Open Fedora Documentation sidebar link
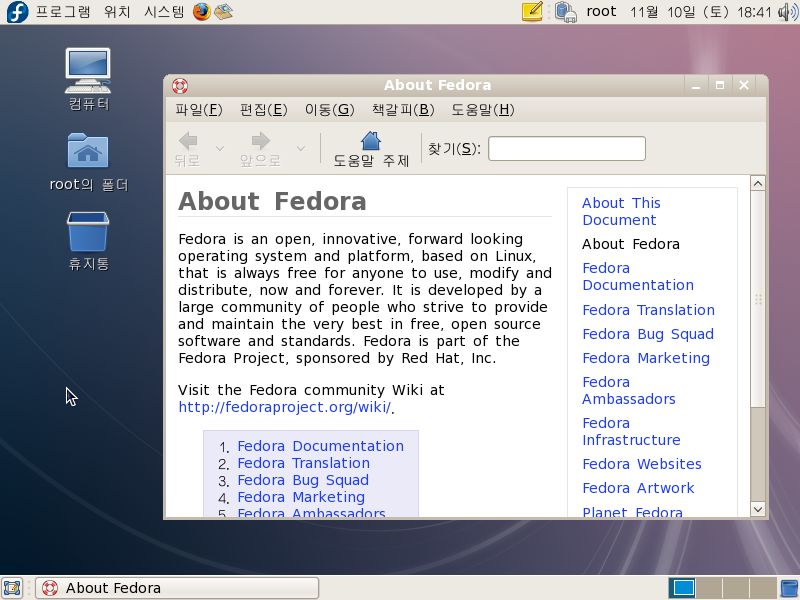 click(638, 277)
